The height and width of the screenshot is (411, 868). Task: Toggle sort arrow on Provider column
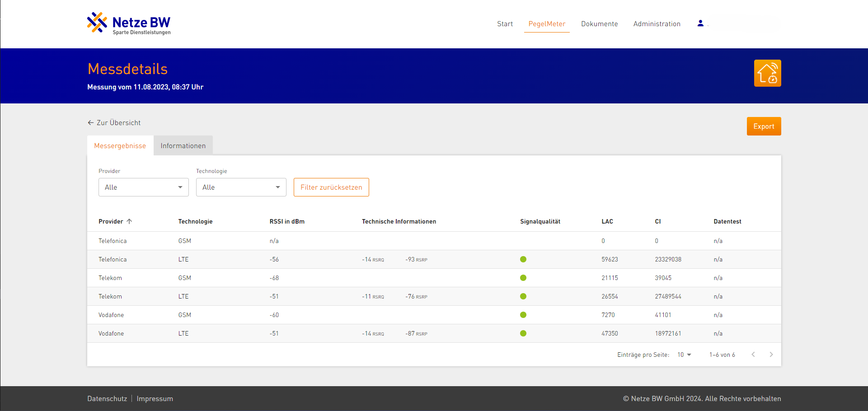130,221
